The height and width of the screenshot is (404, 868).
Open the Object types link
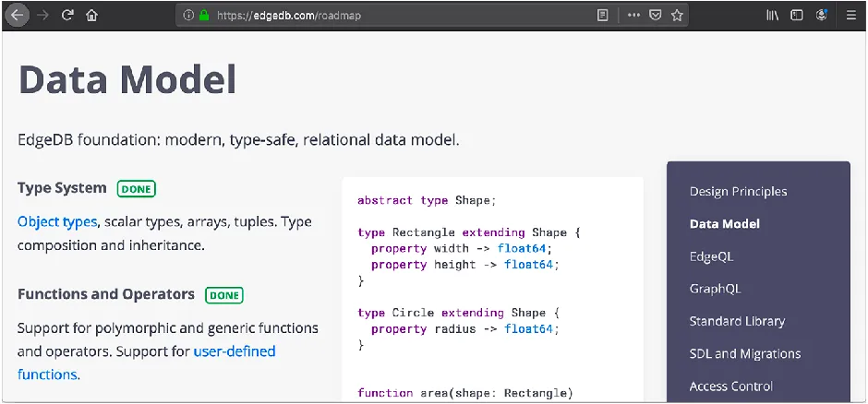click(57, 222)
